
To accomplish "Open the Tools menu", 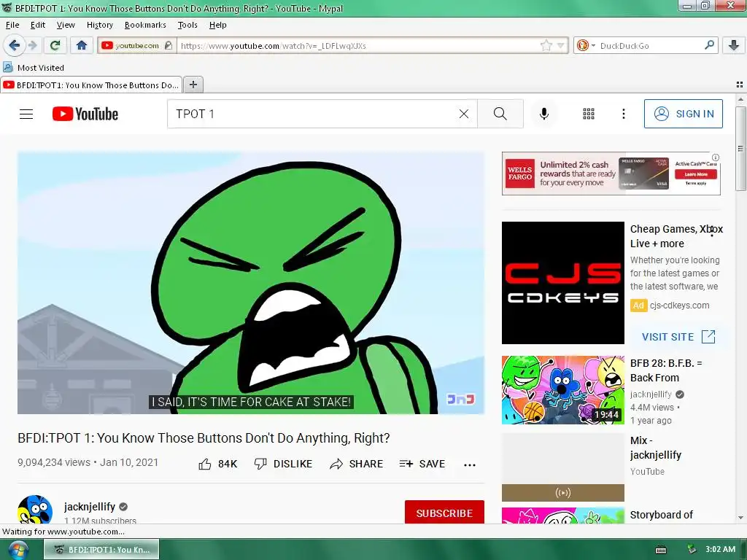I will pyautogui.click(x=187, y=25).
